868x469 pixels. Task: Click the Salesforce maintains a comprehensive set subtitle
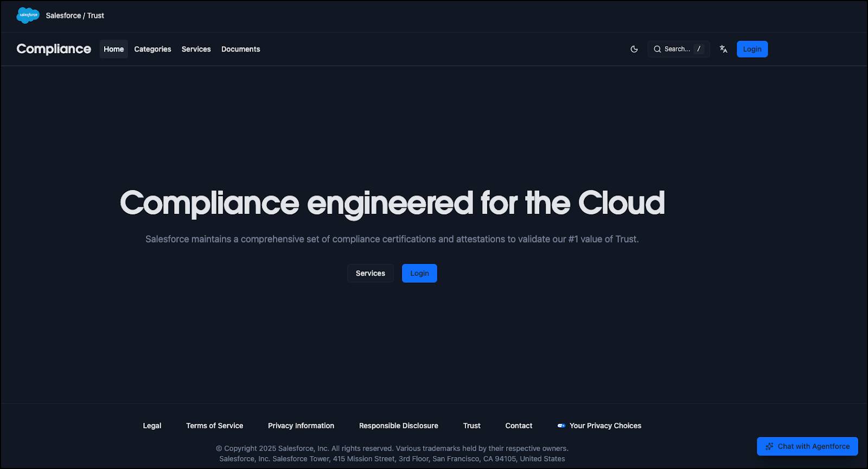[392, 239]
